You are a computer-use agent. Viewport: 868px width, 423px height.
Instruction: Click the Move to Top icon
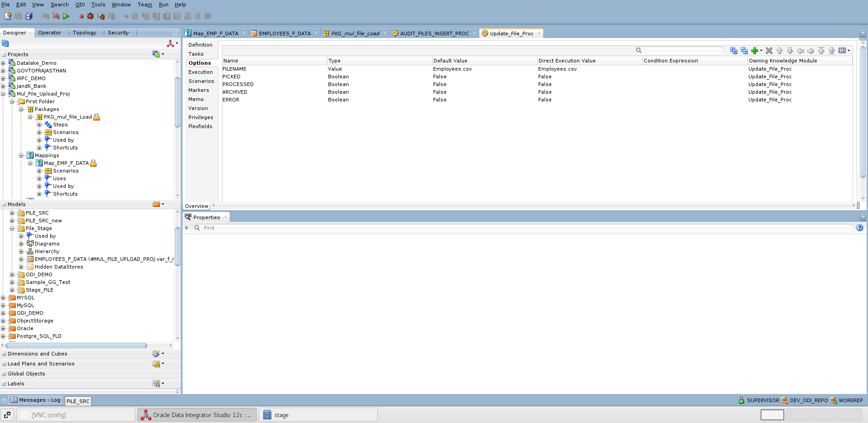pos(821,51)
